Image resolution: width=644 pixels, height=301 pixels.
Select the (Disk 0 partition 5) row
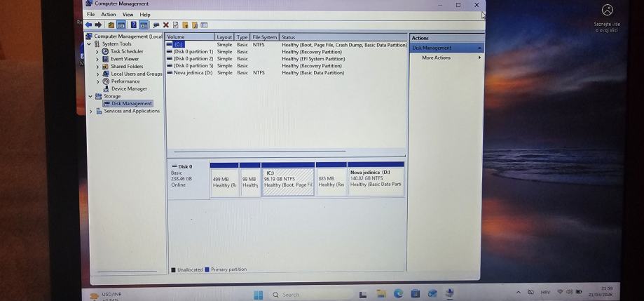click(x=287, y=66)
